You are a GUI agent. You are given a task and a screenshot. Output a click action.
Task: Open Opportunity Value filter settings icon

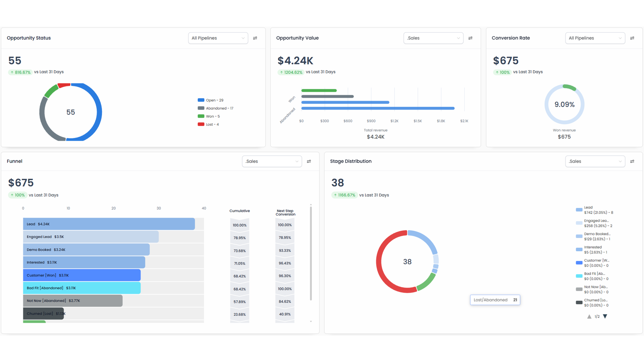pos(470,38)
